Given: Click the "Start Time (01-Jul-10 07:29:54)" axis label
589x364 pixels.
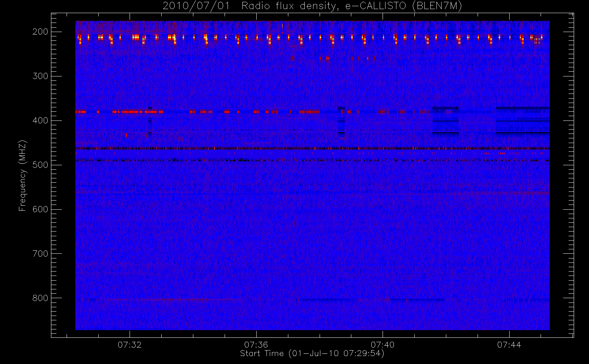Looking at the screenshot, I should (312, 353).
